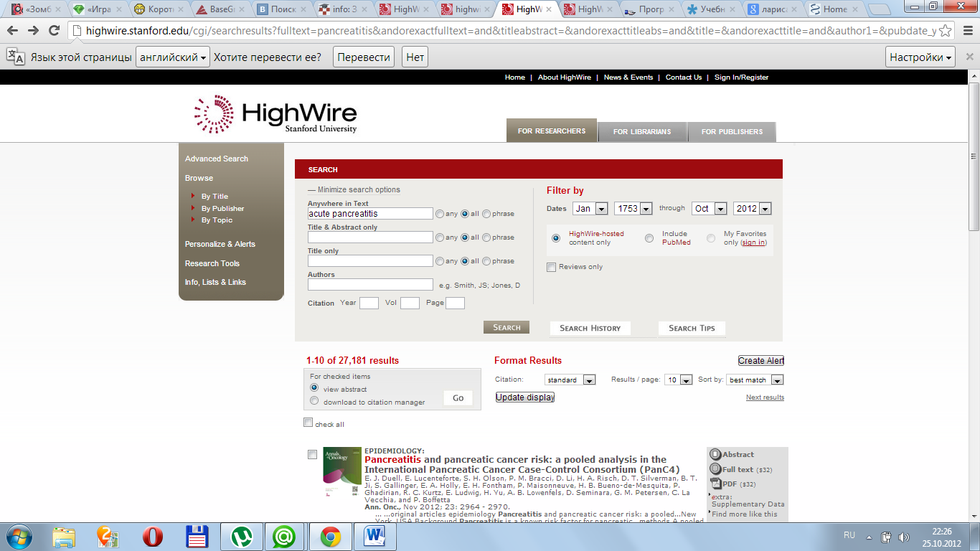Open Results per page dropdown

[x=678, y=380]
